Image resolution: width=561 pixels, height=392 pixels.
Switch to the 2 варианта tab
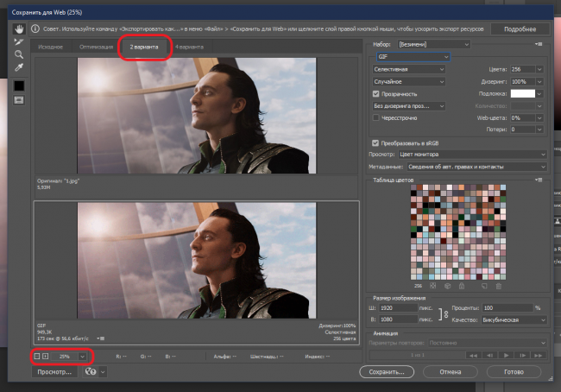[144, 47]
